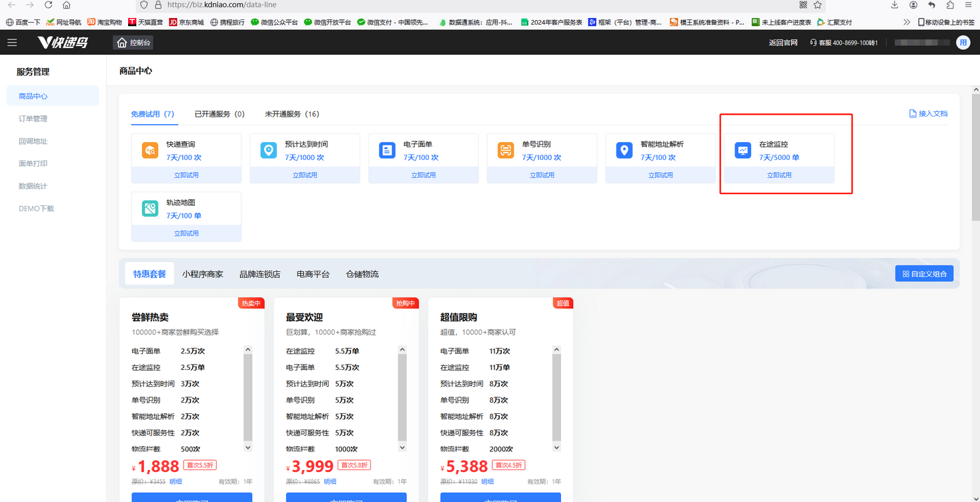Switch to the 未开通服务 tab
Image resolution: width=980 pixels, height=502 pixels.
pos(292,114)
